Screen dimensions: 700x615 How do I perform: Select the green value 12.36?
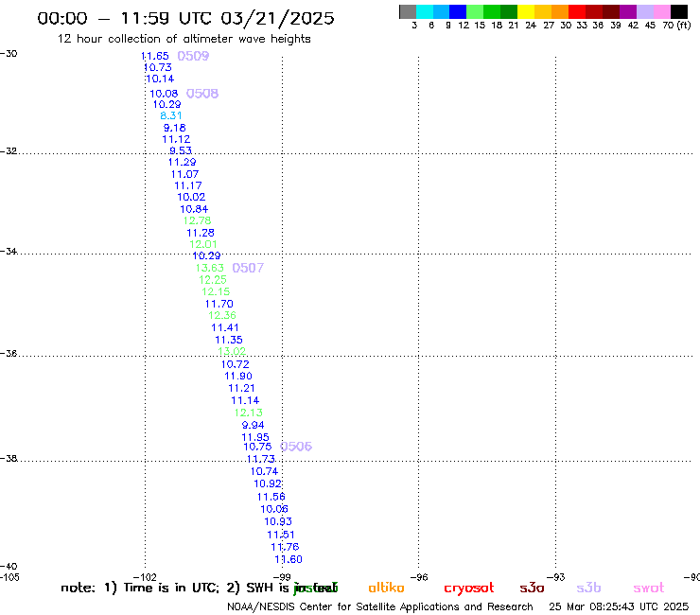click(222, 315)
